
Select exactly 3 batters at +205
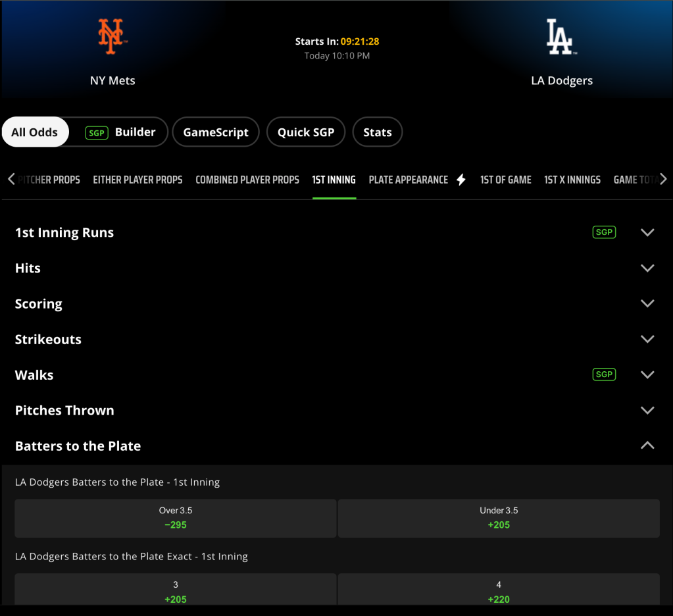[x=176, y=590]
